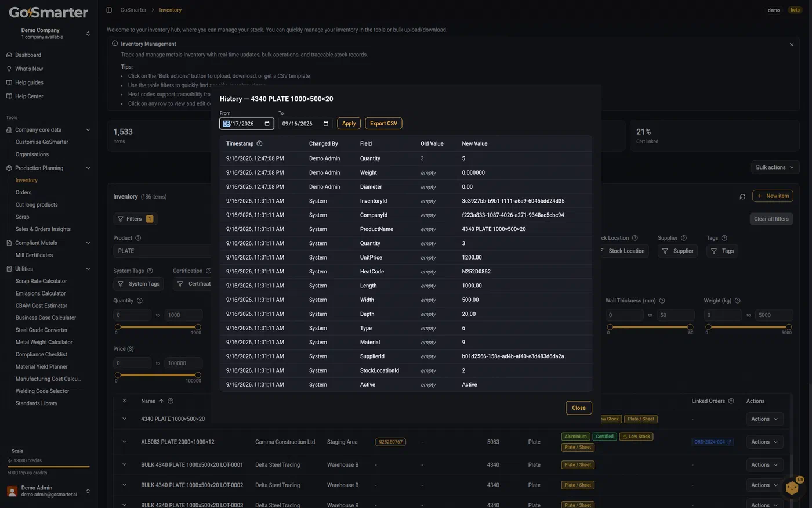The image size is (812, 508).
Task: Open the Filters button with badge
Action: pos(135,219)
